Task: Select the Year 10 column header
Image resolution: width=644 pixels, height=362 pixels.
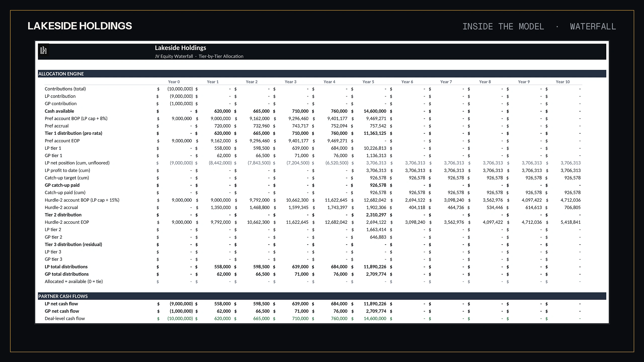Action: pyautogui.click(x=563, y=82)
